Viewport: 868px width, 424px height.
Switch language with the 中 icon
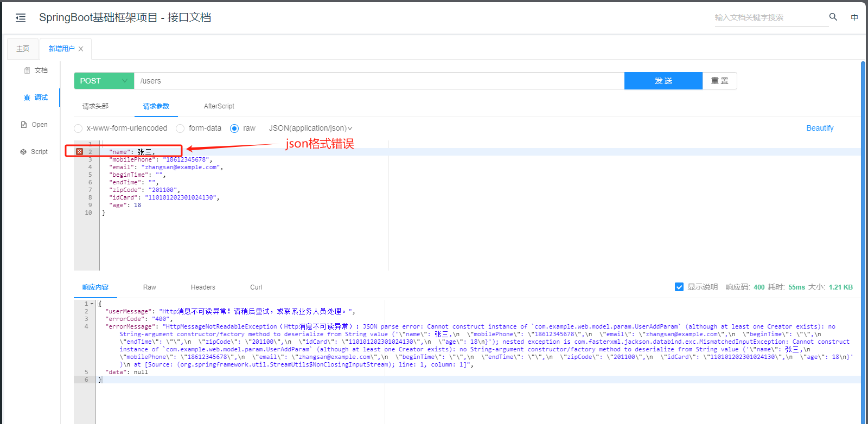854,17
